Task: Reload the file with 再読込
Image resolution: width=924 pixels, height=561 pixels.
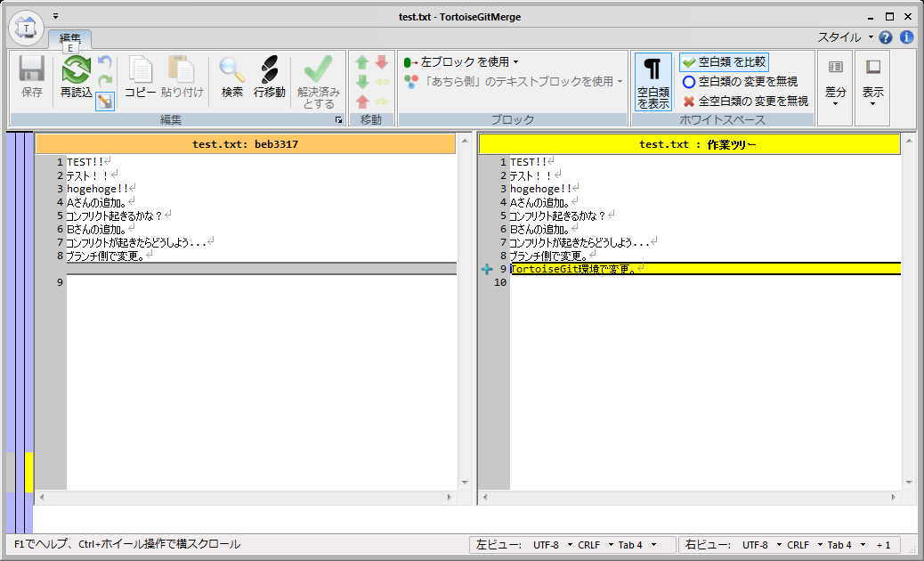Action: 76,77
